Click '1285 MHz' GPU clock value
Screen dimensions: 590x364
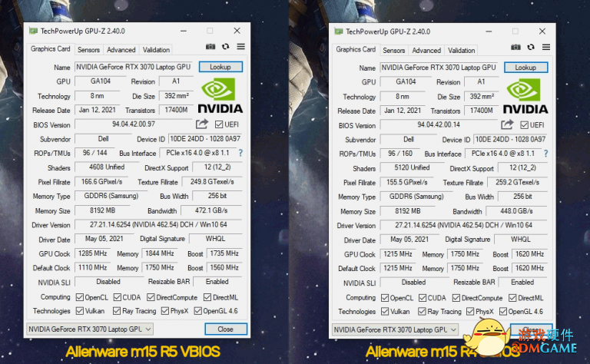(x=92, y=253)
